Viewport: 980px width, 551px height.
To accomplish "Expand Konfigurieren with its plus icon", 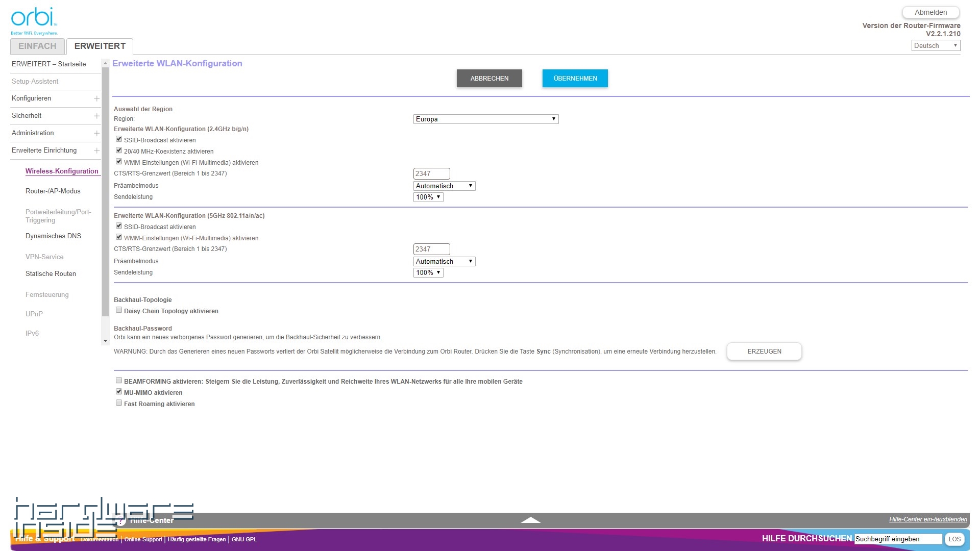I will click(96, 98).
